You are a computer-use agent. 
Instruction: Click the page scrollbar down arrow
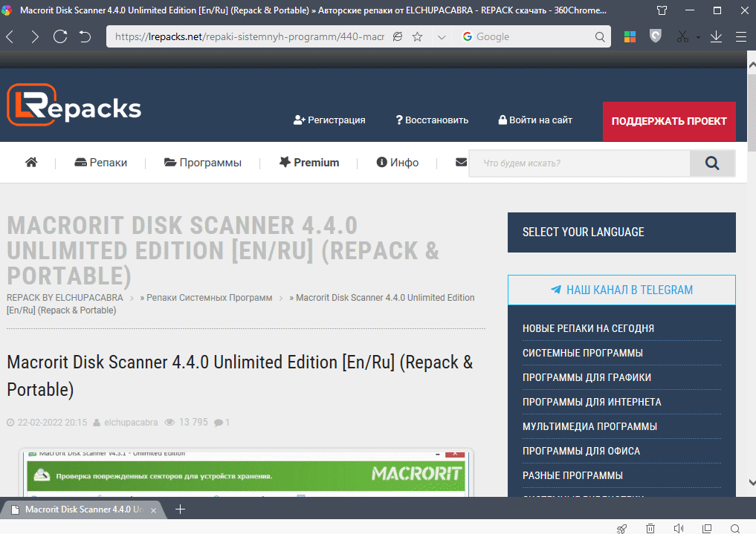[752, 482]
